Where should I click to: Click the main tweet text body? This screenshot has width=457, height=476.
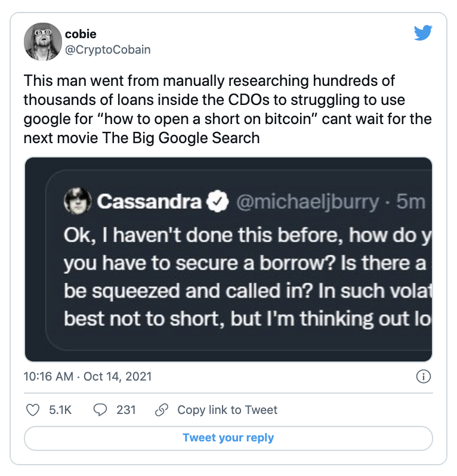pos(227,109)
